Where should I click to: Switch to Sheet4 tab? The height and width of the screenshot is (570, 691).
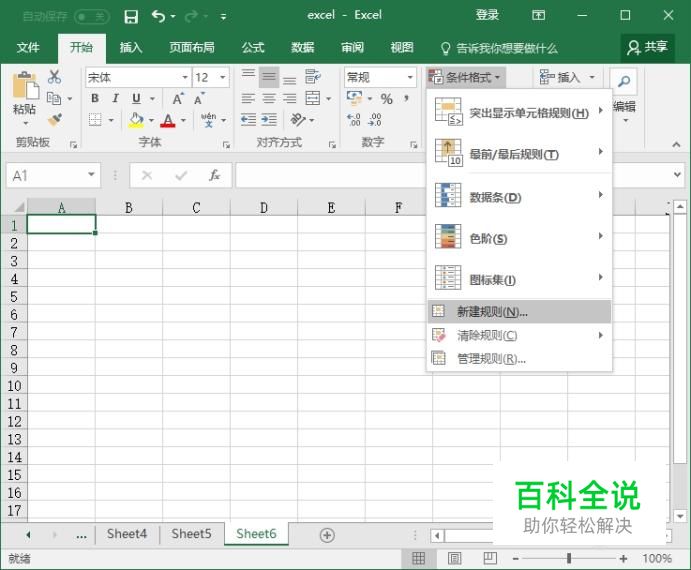[x=127, y=534]
